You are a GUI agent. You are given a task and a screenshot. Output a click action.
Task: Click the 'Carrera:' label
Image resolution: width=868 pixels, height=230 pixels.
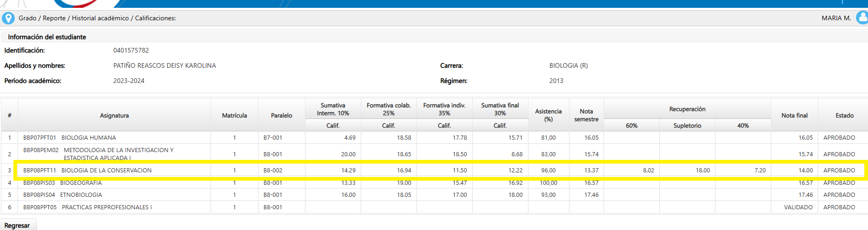point(452,65)
